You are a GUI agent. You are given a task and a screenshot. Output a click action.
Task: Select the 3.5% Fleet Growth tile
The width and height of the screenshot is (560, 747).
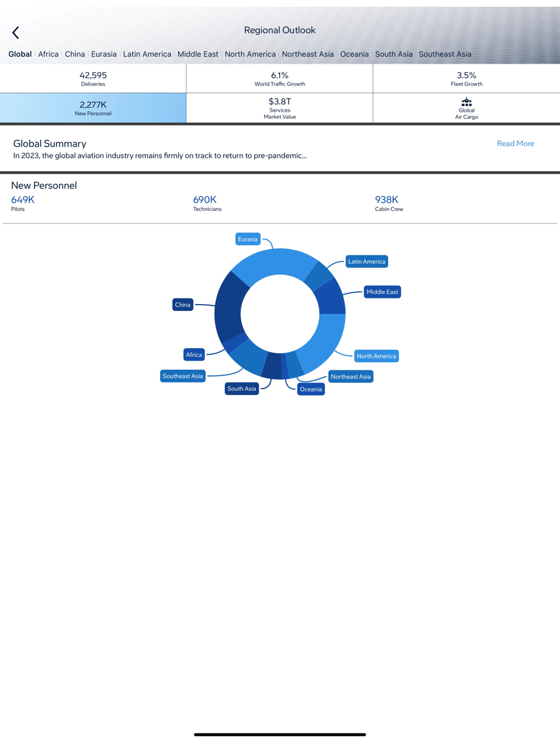click(x=466, y=78)
